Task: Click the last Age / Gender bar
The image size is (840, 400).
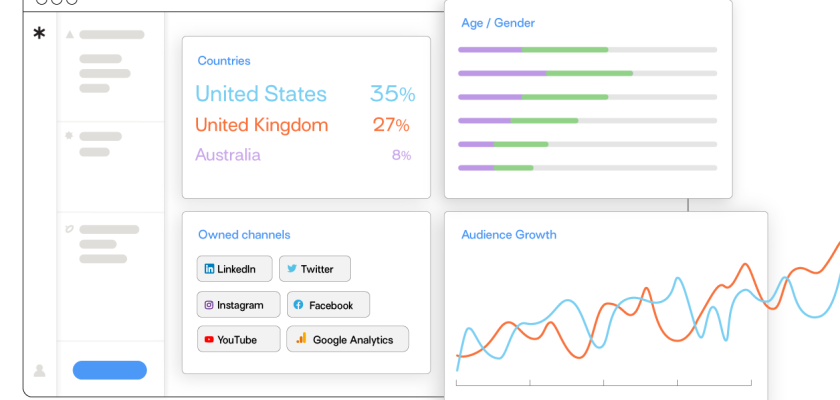Action: pos(587,167)
